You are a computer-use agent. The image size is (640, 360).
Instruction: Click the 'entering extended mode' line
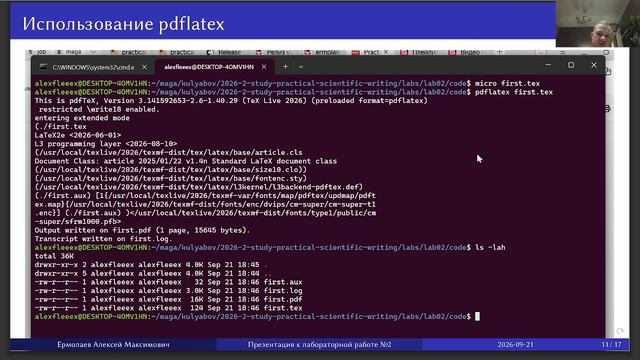click(82, 118)
